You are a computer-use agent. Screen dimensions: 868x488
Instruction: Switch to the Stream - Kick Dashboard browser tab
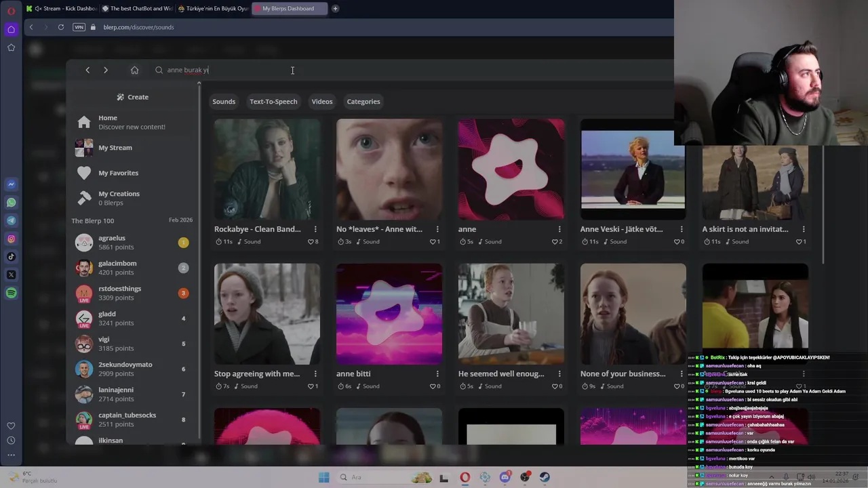tap(61, 9)
